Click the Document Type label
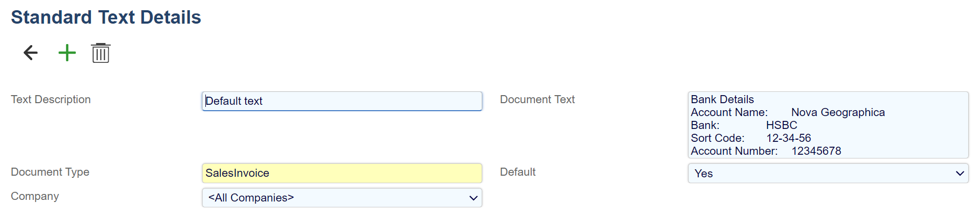The image size is (980, 216). point(50,172)
